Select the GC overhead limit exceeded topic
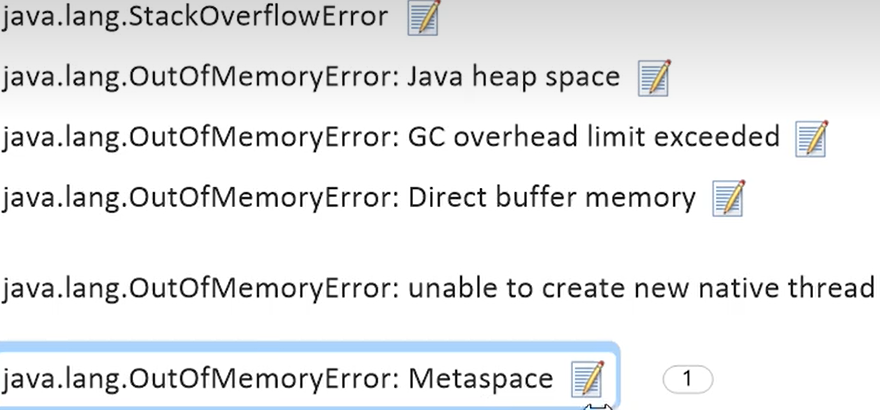 (391, 138)
